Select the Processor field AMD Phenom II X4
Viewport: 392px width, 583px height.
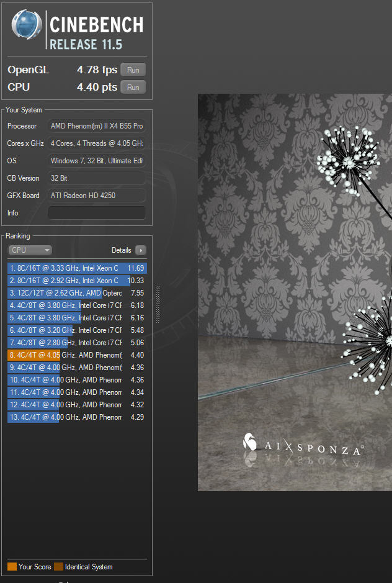(97, 126)
